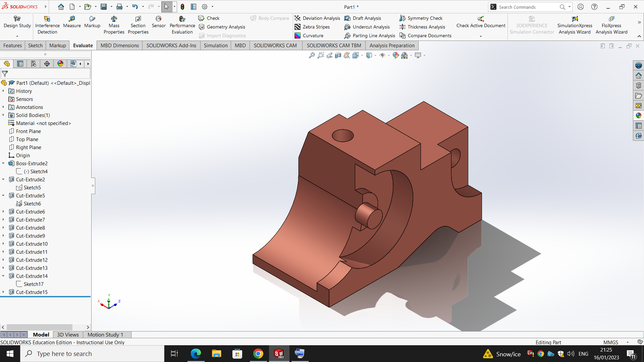Expand the Annotations node

pos(3,107)
